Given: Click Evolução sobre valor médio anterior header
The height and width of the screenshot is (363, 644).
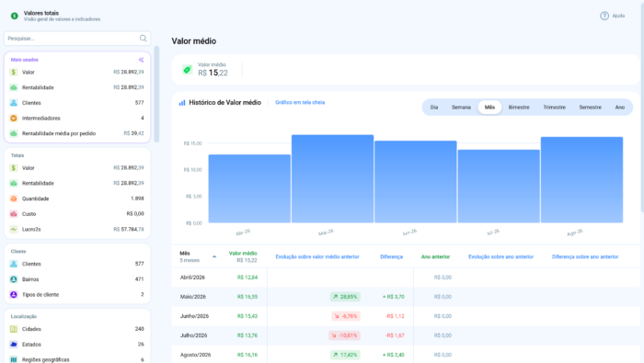Looking at the screenshot, I should (317, 256).
